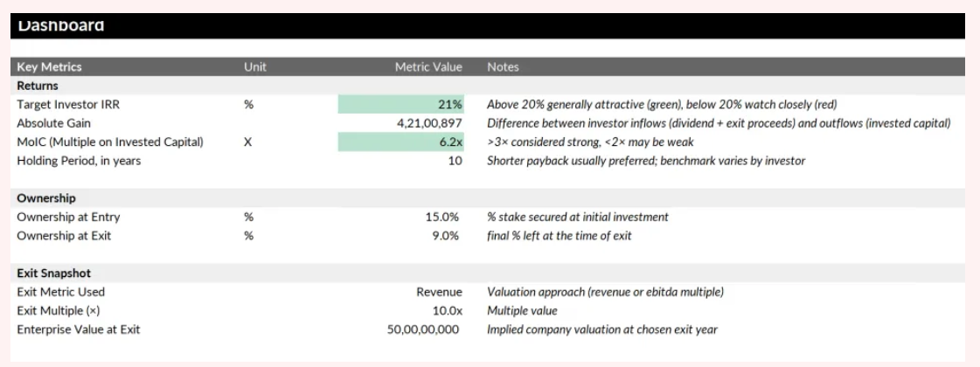Select the Ownership section heading row

[45, 197]
